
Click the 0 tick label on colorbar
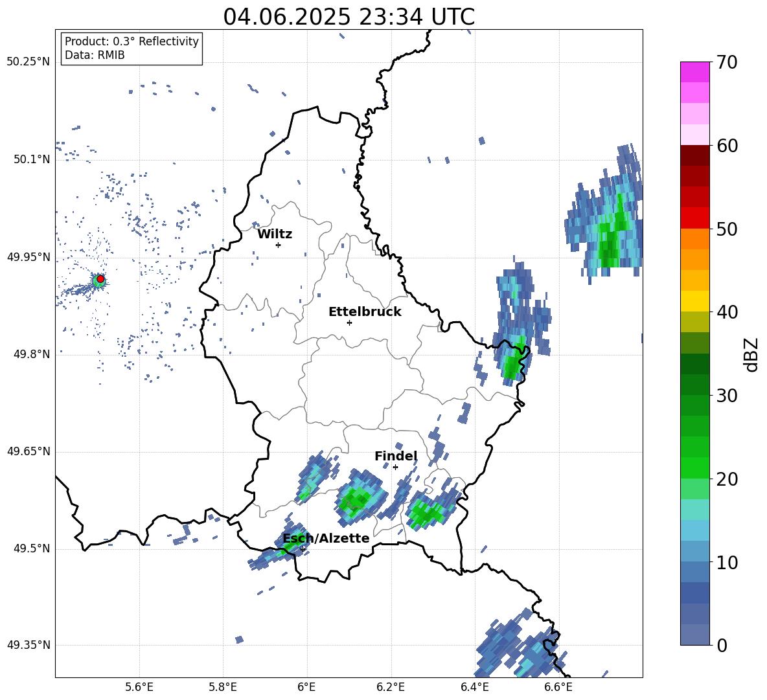click(x=722, y=645)
